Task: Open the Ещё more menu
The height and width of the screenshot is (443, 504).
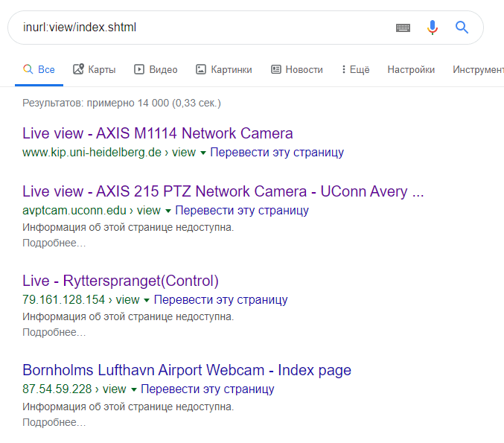Action: tap(356, 69)
